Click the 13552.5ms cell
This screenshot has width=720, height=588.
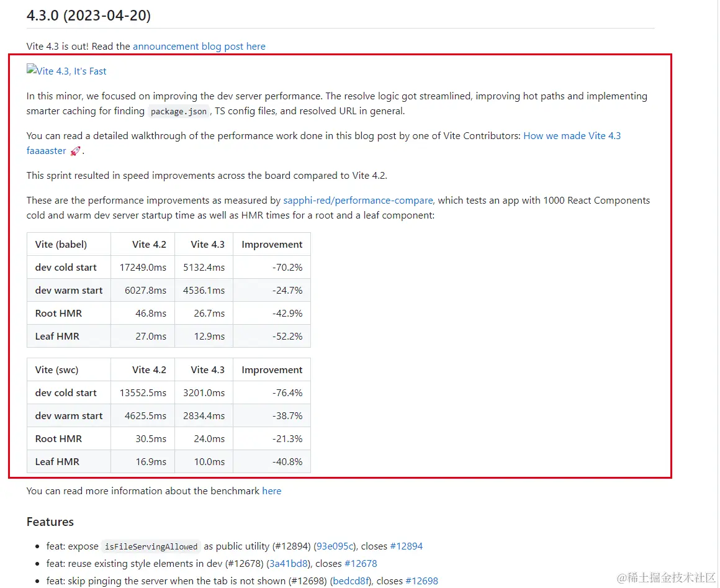[x=143, y=393]
